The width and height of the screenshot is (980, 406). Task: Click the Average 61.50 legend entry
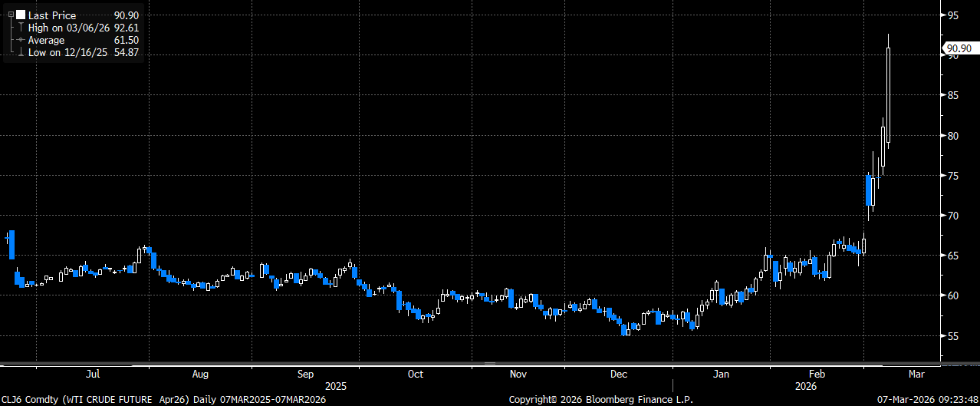(84, 40)
